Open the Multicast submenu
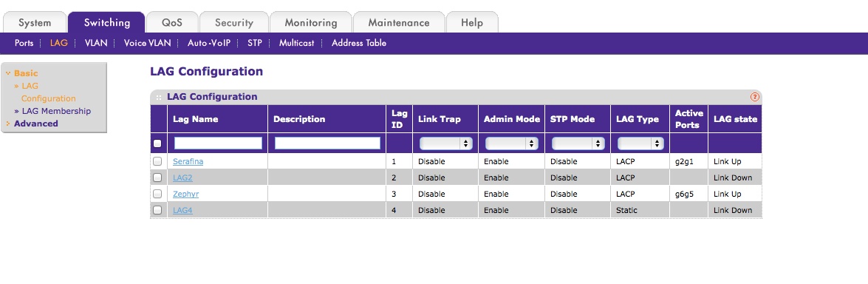This screenshot has height=284, width=868. 296,43
